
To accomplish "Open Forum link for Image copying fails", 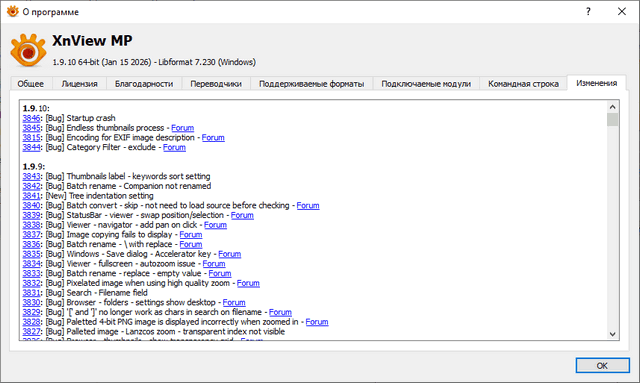I will 191,235.
